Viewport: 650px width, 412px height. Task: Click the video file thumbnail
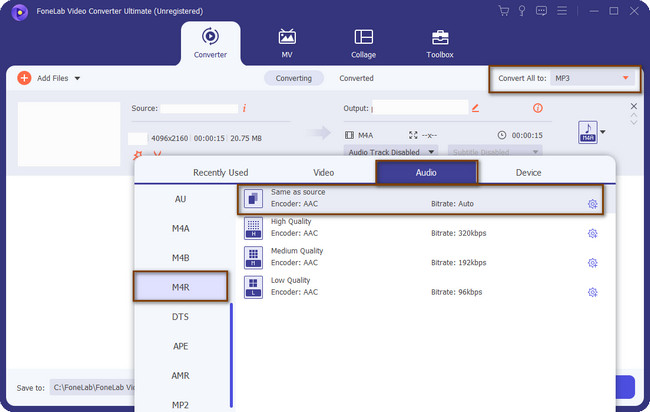click(69, 134)
